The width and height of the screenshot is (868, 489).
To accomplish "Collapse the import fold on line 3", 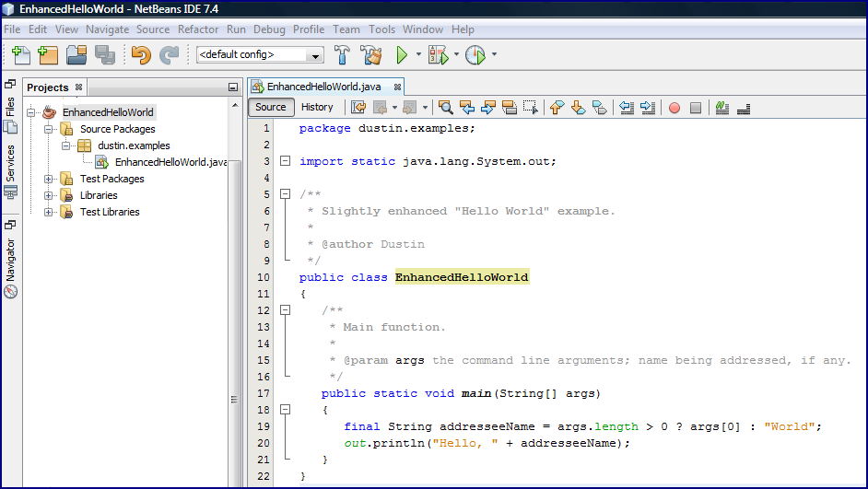I will coord(285,161).
